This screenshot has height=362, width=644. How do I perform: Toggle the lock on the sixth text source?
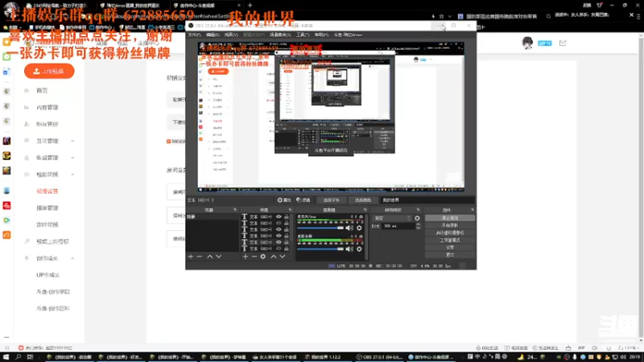287,249
